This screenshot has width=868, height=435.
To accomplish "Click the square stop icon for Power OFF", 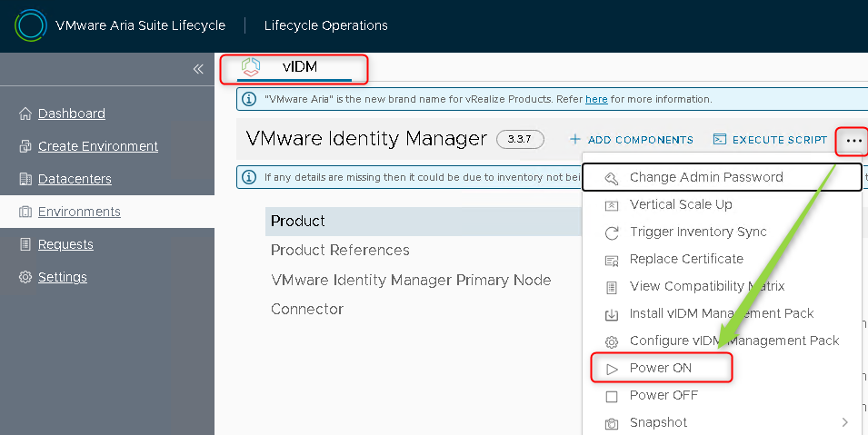I will coord(612,396).
